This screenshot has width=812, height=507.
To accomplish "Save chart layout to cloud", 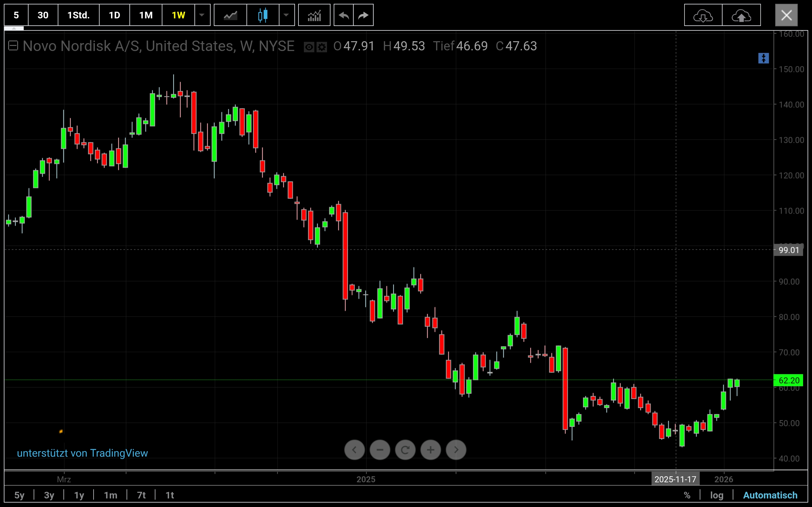I will pyautogui.click(x=741, y=15).
